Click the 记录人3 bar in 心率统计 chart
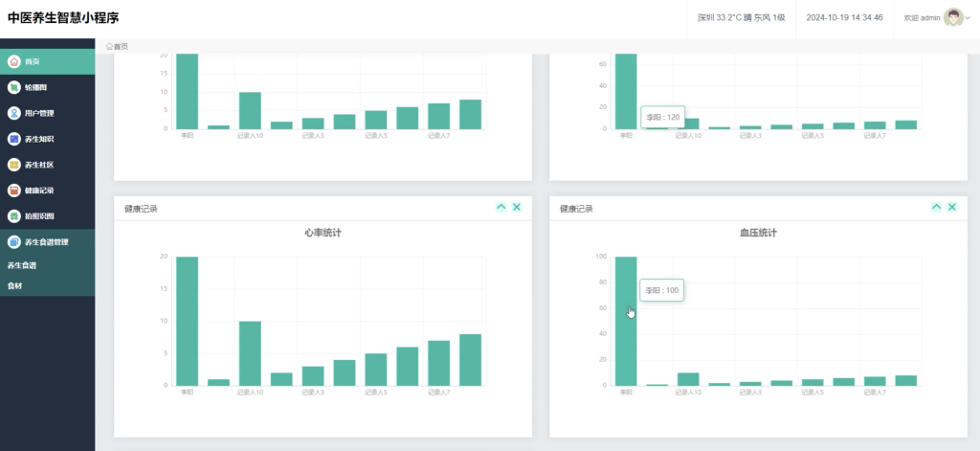The height and width of the screenshot is (451, 980). [313, 376]
